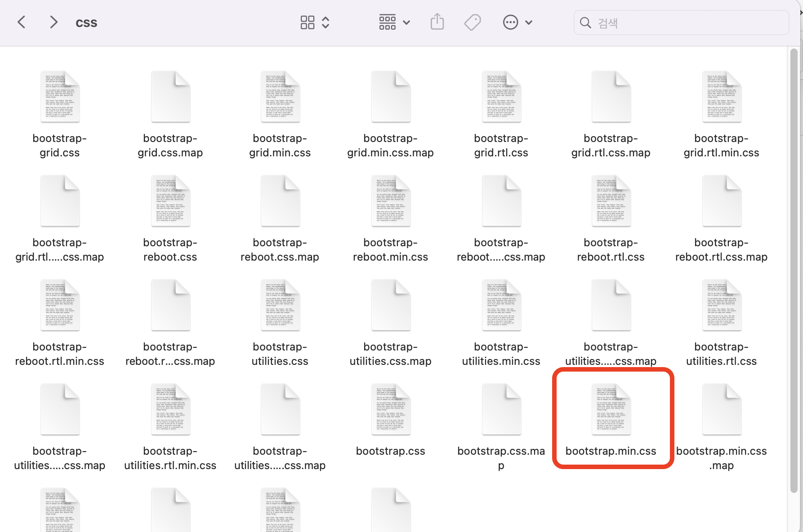
Task: Select the bootstrap-utilities.min.css file icon
Action: click(501, 305)
